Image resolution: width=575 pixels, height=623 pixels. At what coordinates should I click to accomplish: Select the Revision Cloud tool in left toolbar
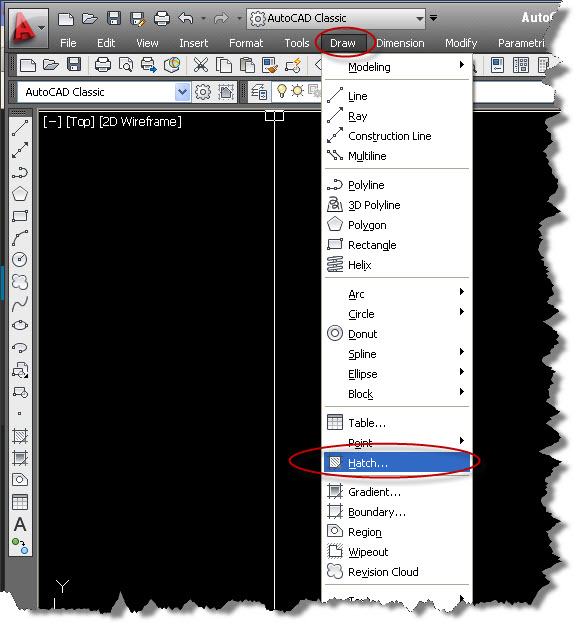click(20, 282)
